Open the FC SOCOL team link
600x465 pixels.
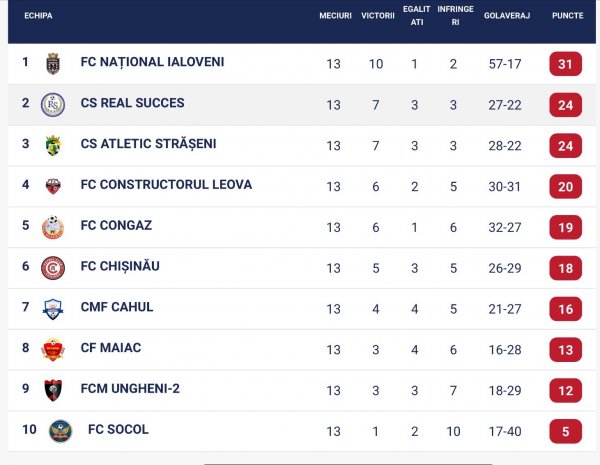coord(118,430)
